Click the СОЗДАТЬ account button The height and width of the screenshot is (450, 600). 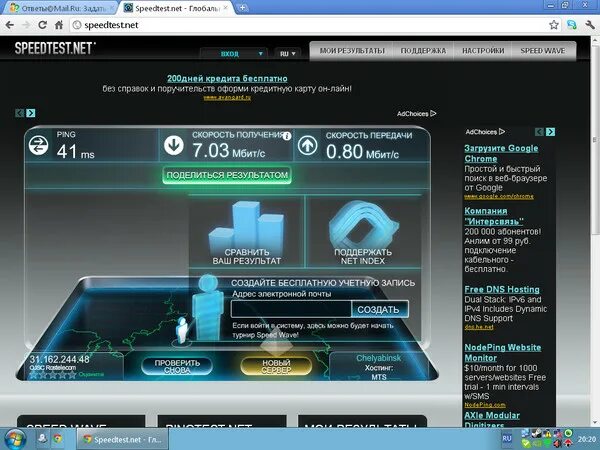pos(379,310)
